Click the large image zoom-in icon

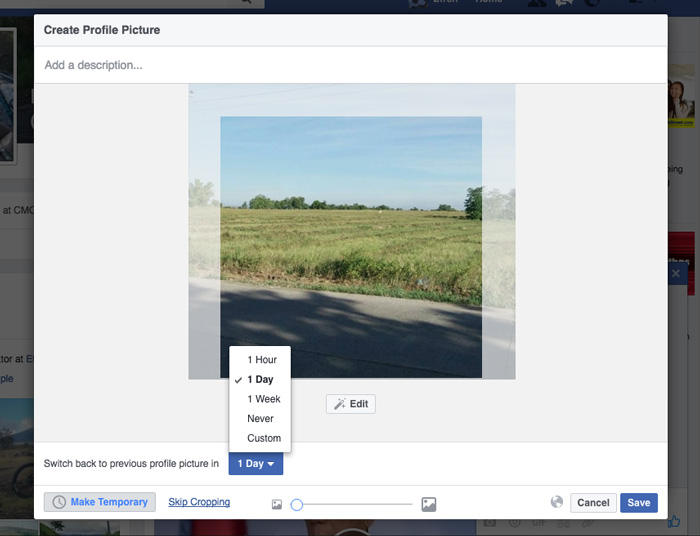point(429,505)
